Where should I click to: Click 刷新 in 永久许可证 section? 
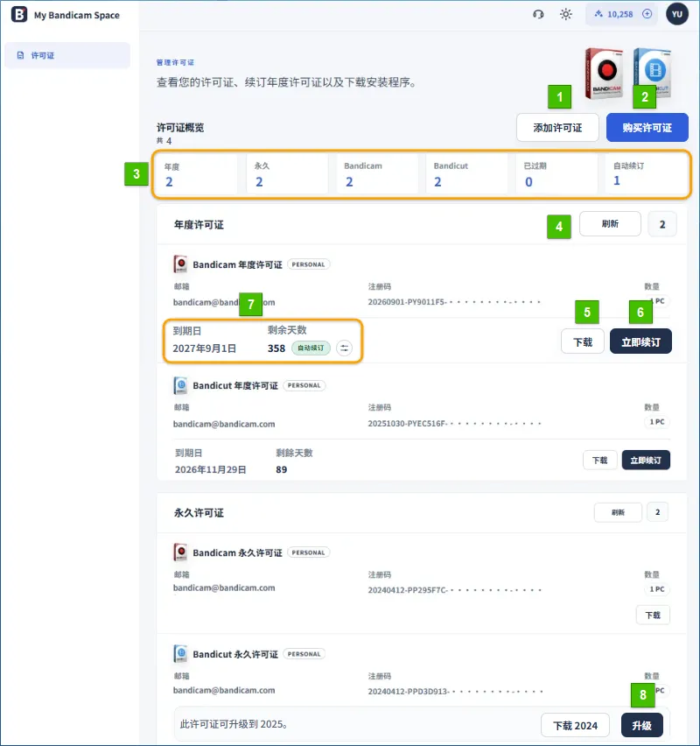(x=618, y=512)
